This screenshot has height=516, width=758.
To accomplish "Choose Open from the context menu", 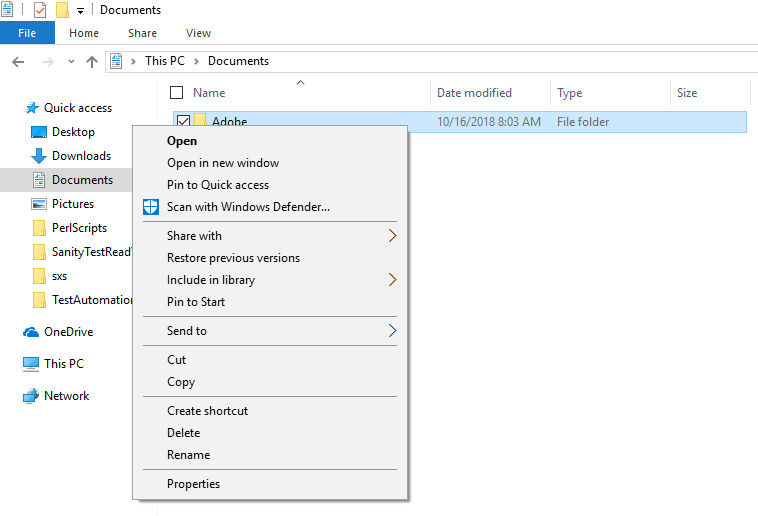I will [182, 141].
